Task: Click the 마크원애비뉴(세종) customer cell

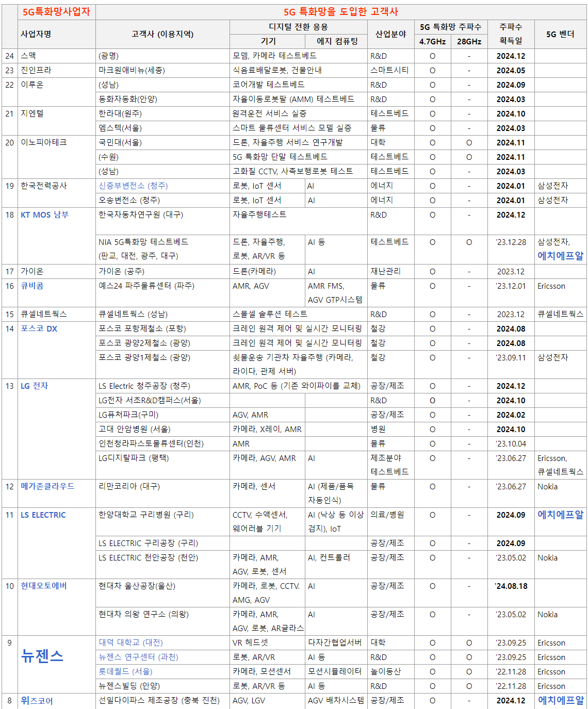Action: [x=162, y=70]
